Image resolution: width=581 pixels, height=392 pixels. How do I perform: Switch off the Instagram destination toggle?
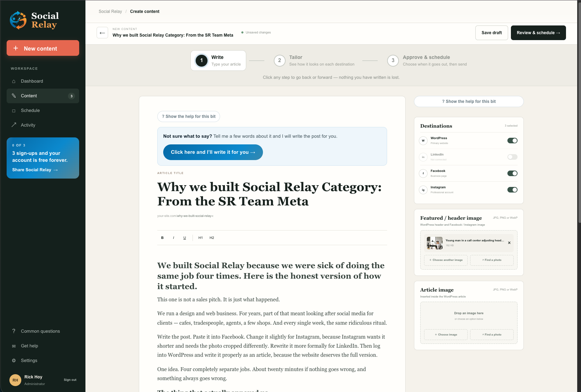pos(512,190)
